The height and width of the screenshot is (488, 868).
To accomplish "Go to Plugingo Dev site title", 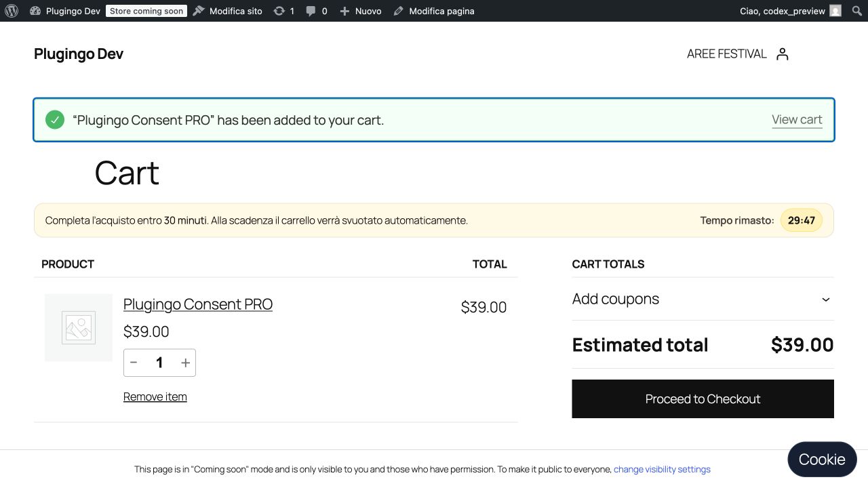I will 79,54.
